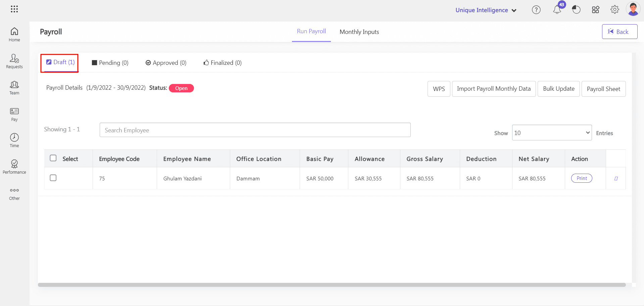
Task: Open the Pay module icon
Action: (x=14, y=114)
